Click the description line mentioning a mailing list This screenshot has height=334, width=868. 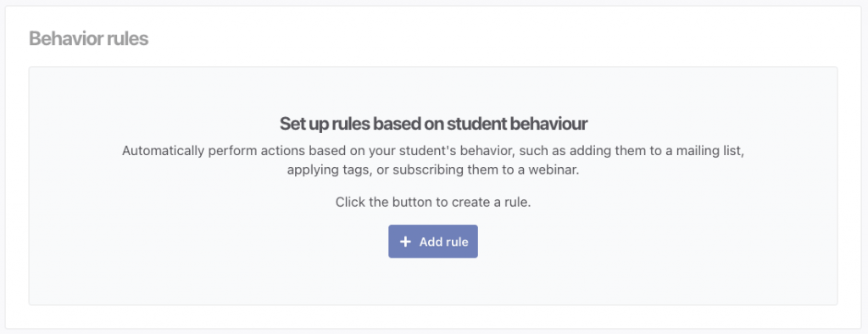click(433, 151)
